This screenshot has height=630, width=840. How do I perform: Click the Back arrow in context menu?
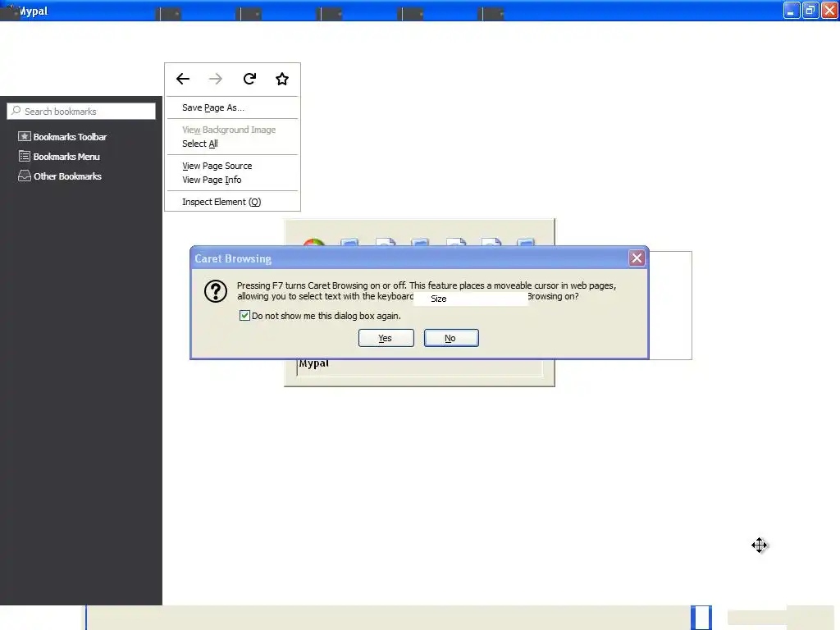pyautogui.click(x=183, y=80)
